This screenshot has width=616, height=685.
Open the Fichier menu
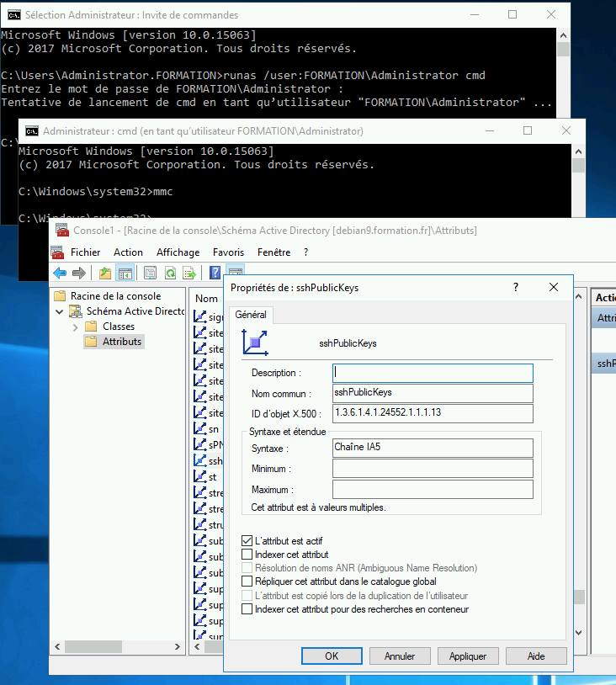(x=85, y=252)
